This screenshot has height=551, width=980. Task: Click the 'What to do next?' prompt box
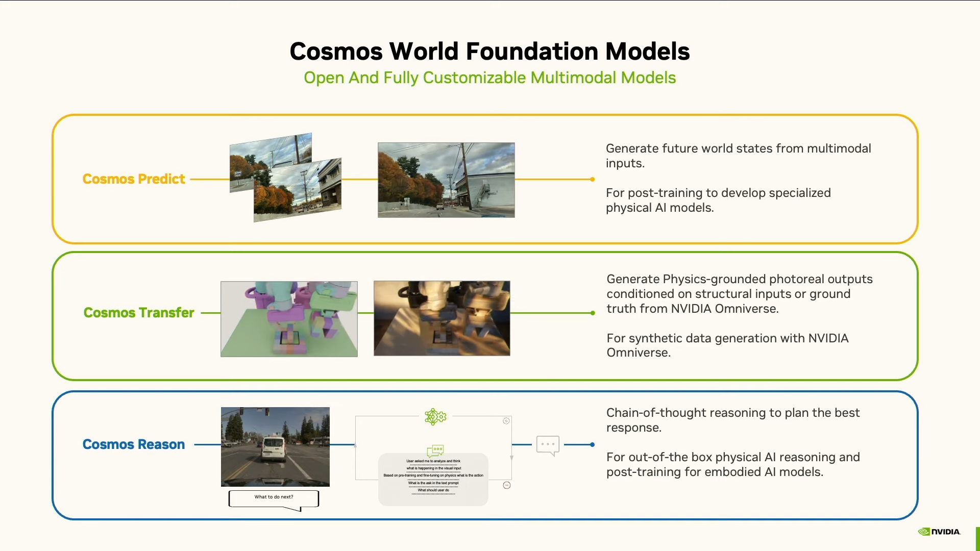coord(274,498)
